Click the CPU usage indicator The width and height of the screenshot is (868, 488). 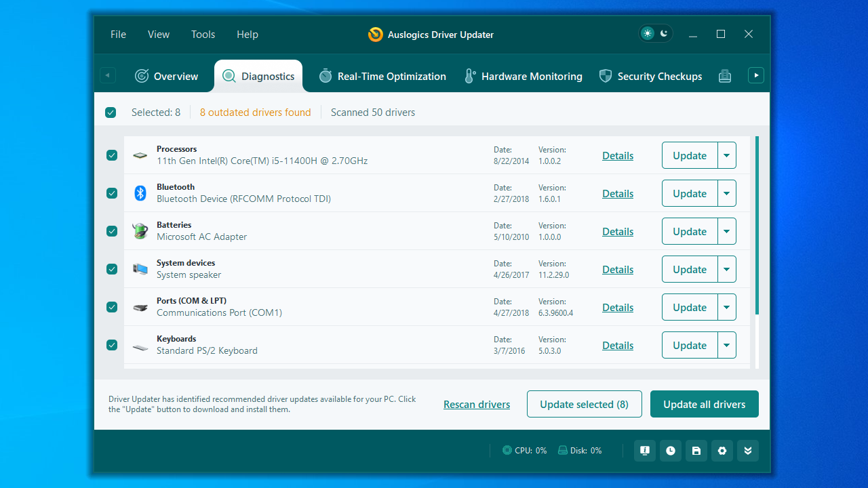pos(524,451)
